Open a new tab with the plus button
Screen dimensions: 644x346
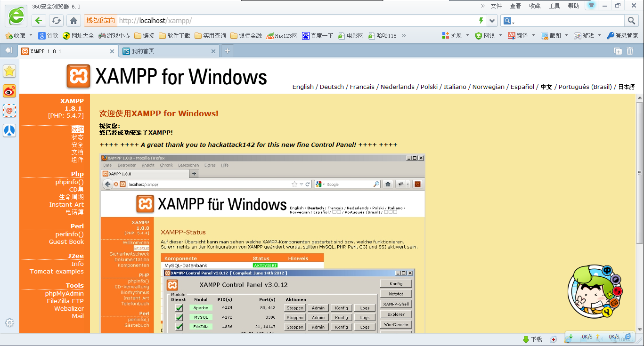228,51
